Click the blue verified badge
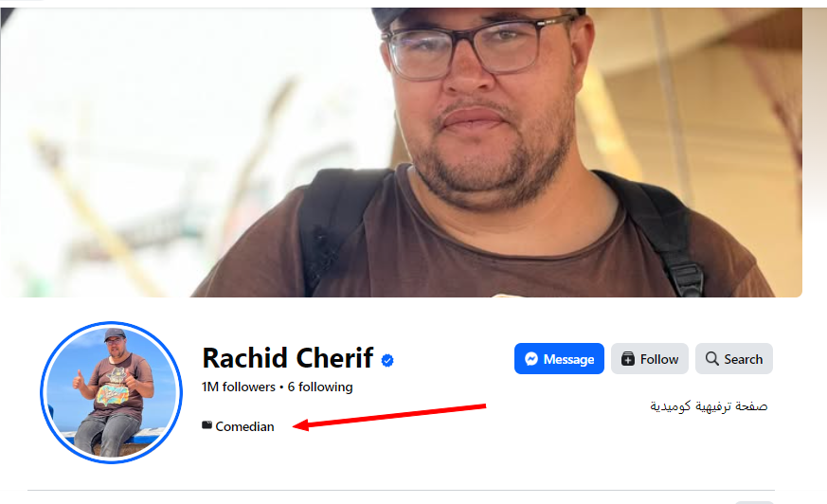 click(x=387, y=361)
